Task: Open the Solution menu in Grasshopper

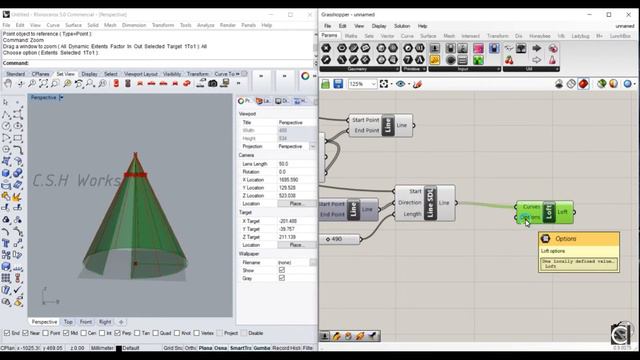Action: [x=402, y=26]
